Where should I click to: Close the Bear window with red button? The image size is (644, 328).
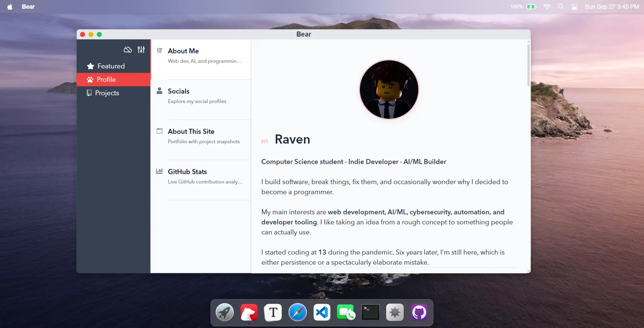[x=83, y=35]
